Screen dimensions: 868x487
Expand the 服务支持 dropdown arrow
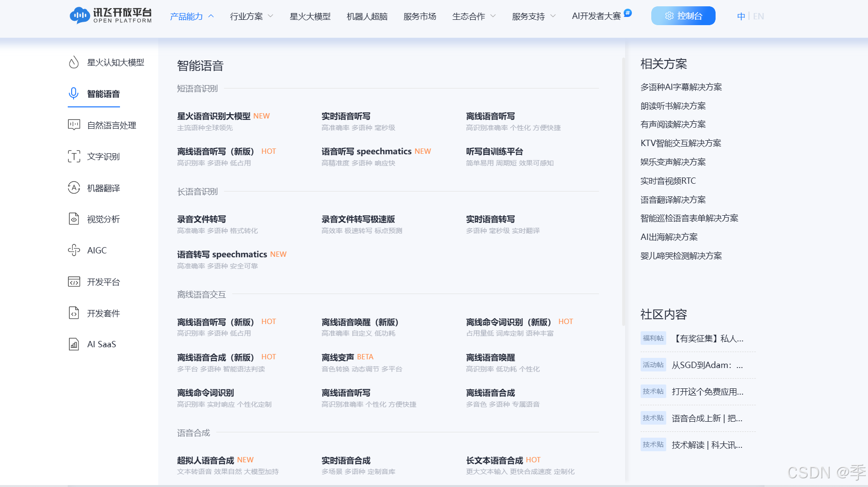[553, 16]
